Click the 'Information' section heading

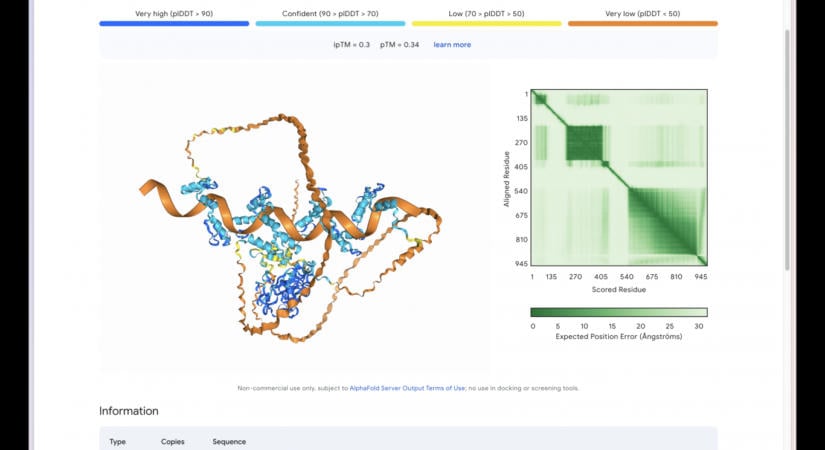point(129,411)
